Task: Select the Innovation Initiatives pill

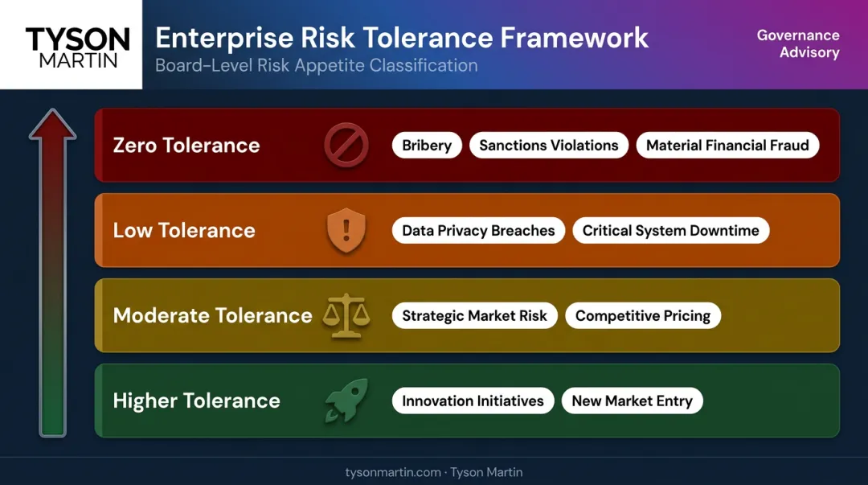Action: [x=473, y=401]
